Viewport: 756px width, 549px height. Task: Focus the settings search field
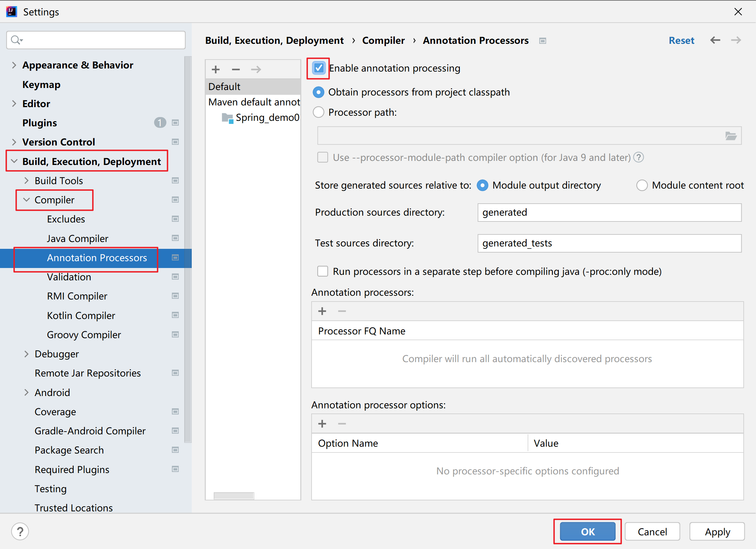tap(96, 40)
